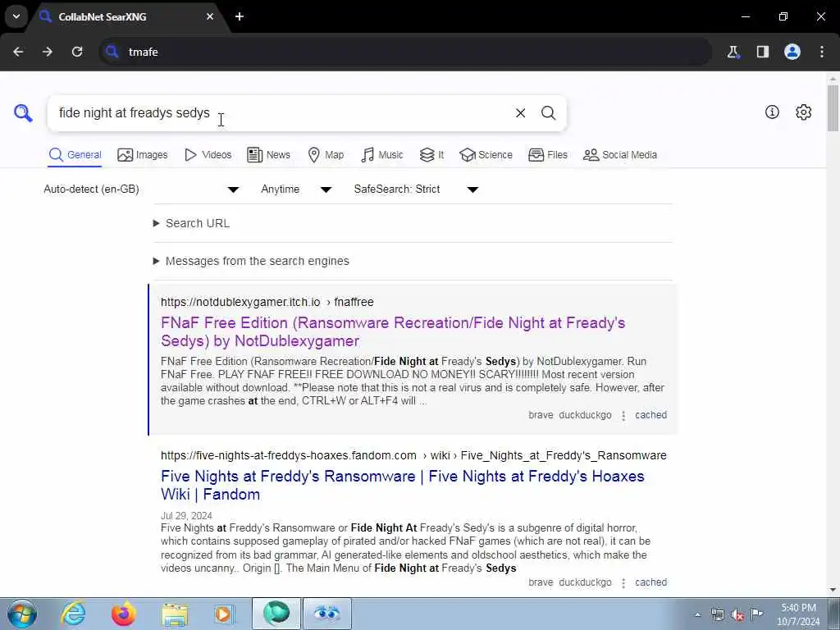The height and width of the screenshot is (630, 840).
Task: Open preferences gear icon
Action: [x=804, y=112]
